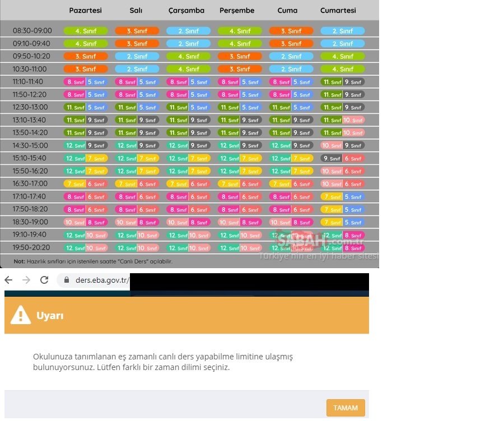Choose the Perşembe column header
The width and height of the screenshot is (504, 421).
click(x=237, y=11)
